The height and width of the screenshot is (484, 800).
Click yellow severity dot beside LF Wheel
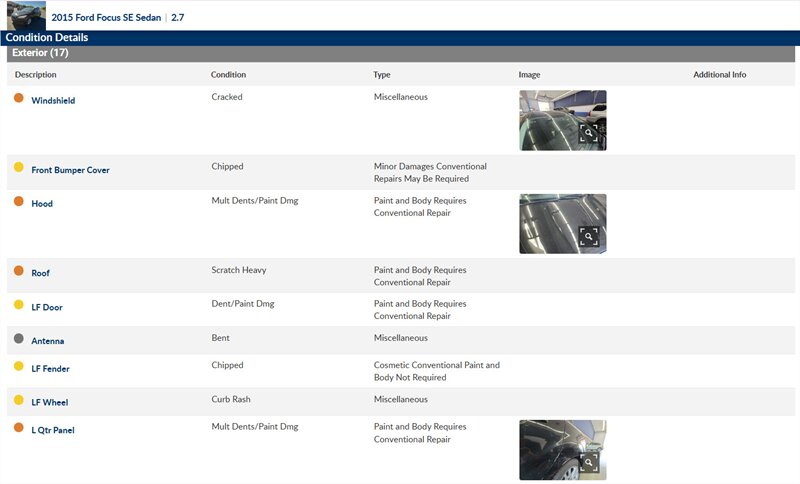click(x=18, y=401)
